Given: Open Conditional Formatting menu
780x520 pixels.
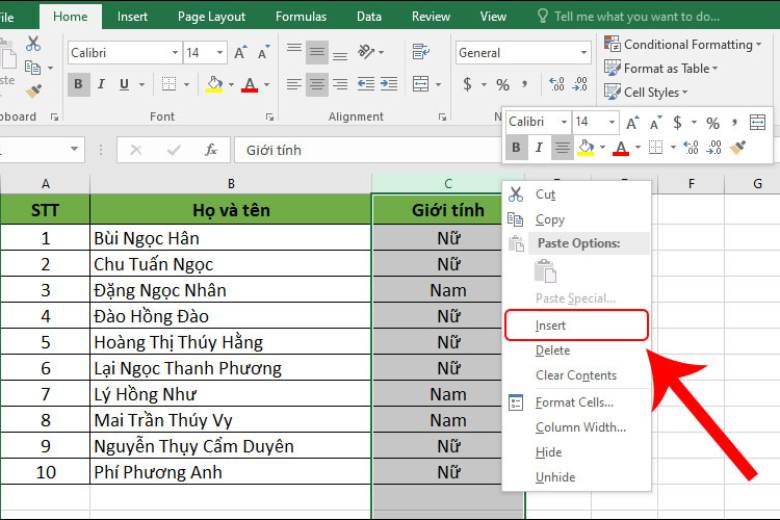Looking at the screenshot, I should tap(682, 44).
